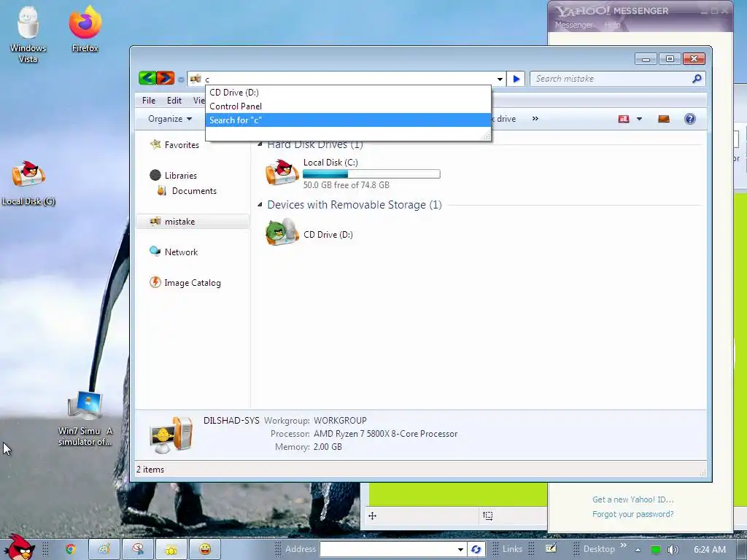Image resolution: width=747 pixels, height=560 pixels.
Task: Collapse the Hard Disk Drives group
Action: (260, 144)
